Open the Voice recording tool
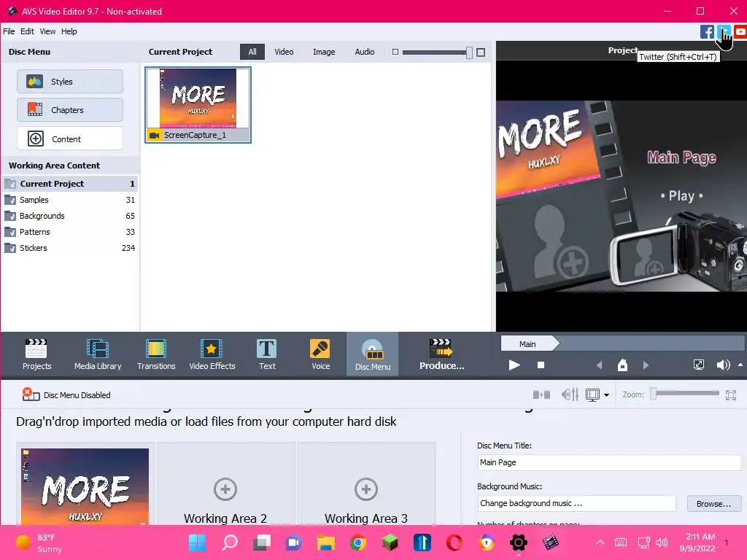This screenshot has width=747, height=560. pyautogui.click(x=321, y=354)
